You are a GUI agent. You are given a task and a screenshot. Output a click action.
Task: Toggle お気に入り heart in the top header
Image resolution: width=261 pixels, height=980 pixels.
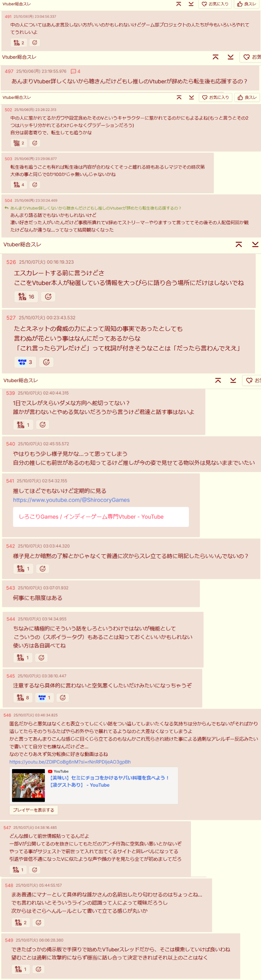[215, 4]
